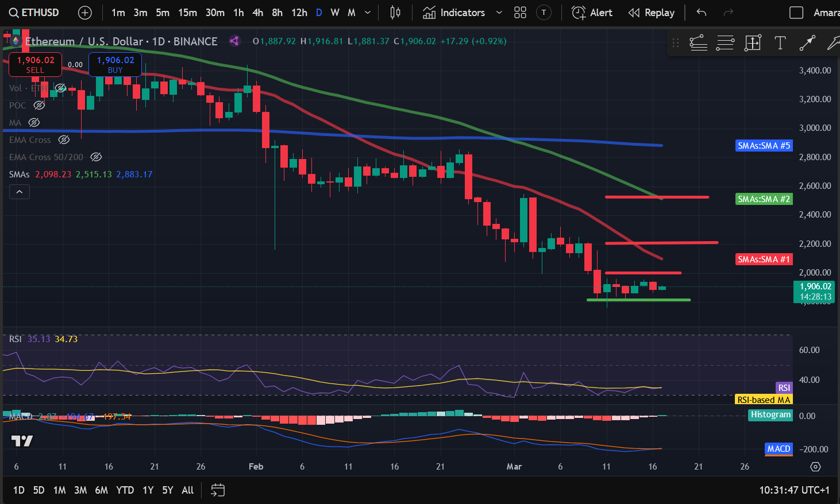The width and height of the screenshot is (840, 504).
Task: Create a new Alert
Action: [x=592, y=13]
